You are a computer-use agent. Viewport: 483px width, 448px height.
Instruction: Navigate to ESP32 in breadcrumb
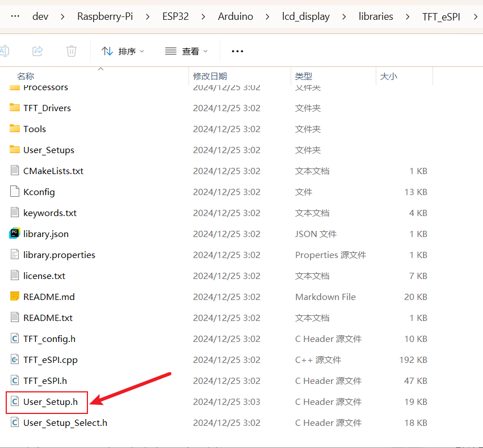click(175, 16)
